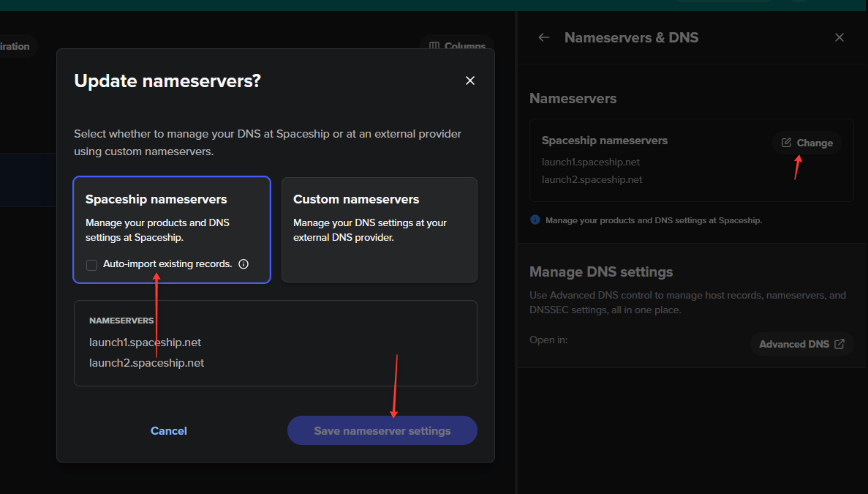Click info icon beside Auto-import existing records
The height and width of the screenshot is (494, 868).
click(244, 264)
